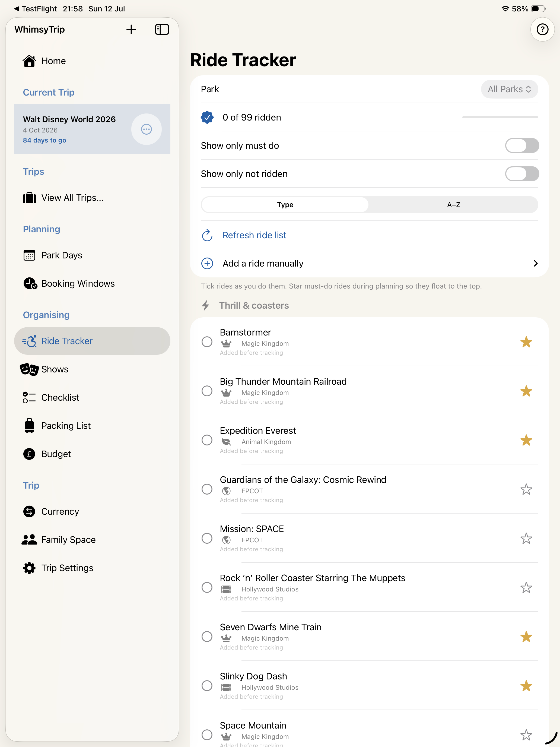Remove star from Expedition Everest
The width and height of the screenshot is (560, 747).
coord(526,440)
